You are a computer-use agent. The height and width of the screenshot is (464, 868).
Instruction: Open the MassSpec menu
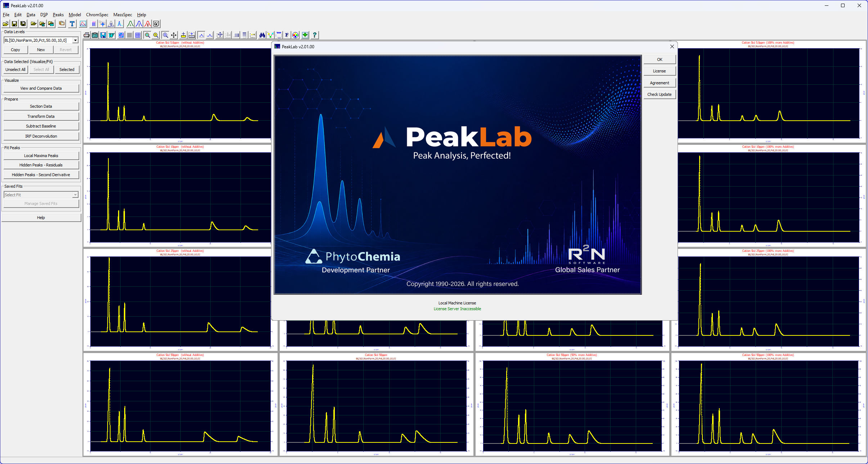click(123, 15)
